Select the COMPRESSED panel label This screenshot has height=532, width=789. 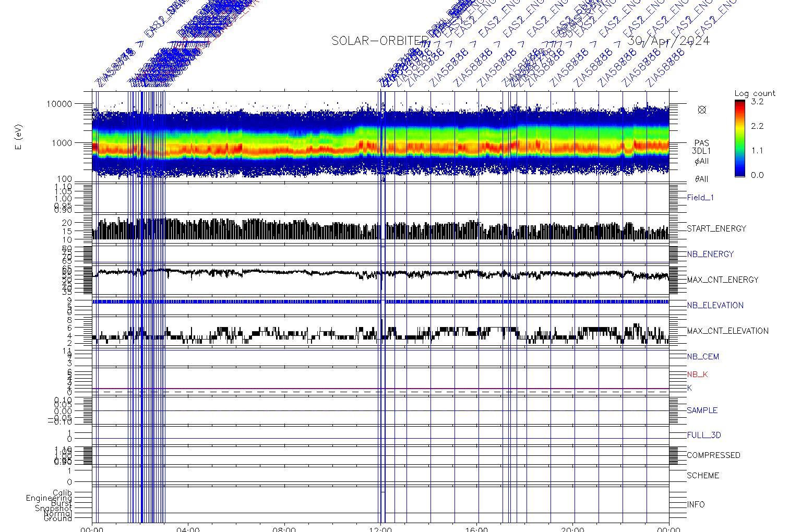click(x=713, y=455)
